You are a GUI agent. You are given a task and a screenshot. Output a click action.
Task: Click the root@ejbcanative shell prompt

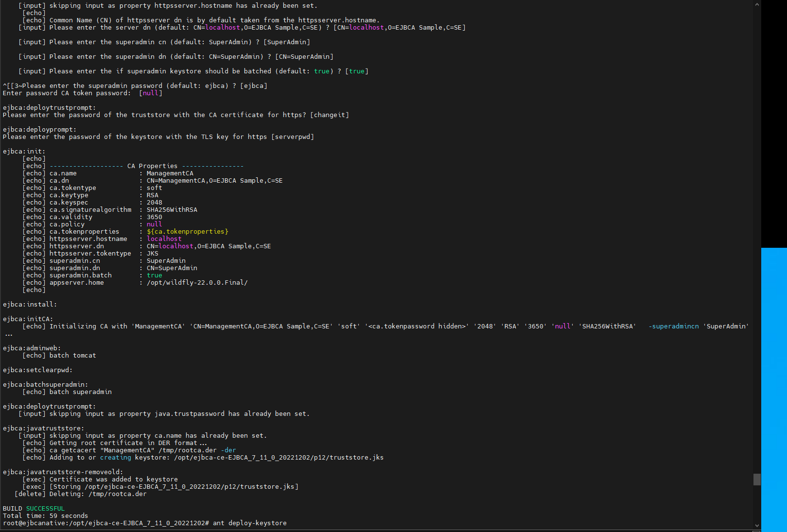point(106,523)
